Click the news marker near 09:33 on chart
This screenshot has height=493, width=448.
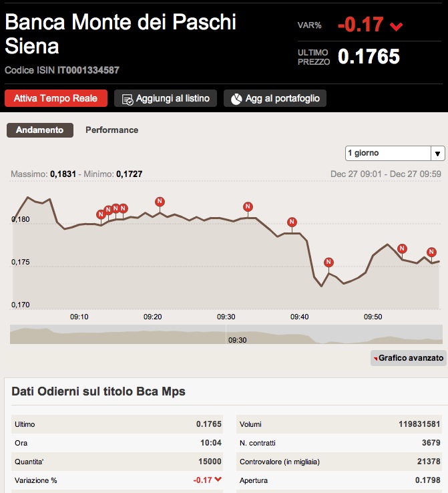[x=248, y=206]
